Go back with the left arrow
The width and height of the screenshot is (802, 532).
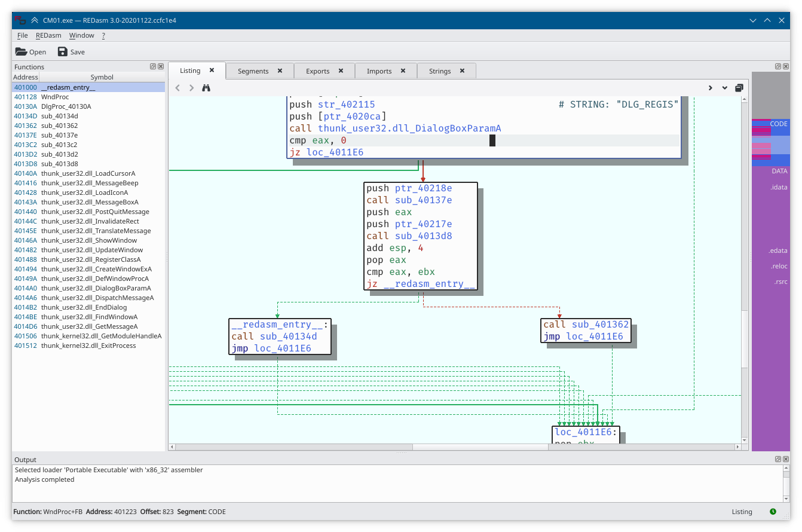click(x=177, y=88)
